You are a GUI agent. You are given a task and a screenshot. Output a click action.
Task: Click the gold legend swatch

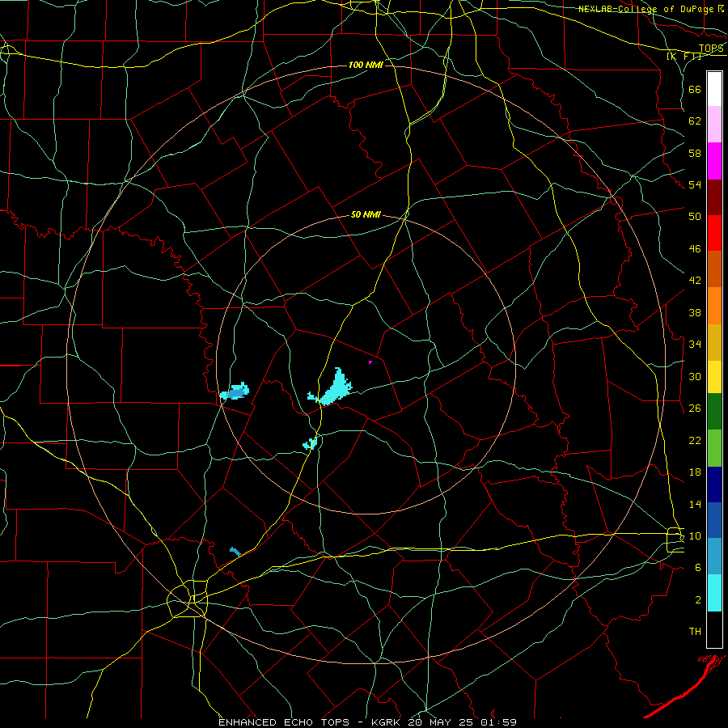714,342
